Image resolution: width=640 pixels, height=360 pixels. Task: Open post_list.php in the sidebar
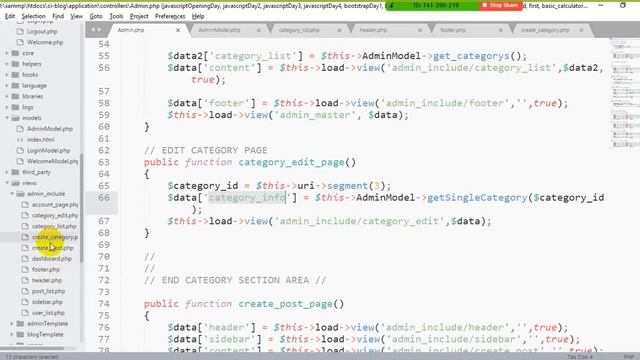[48, 291]
